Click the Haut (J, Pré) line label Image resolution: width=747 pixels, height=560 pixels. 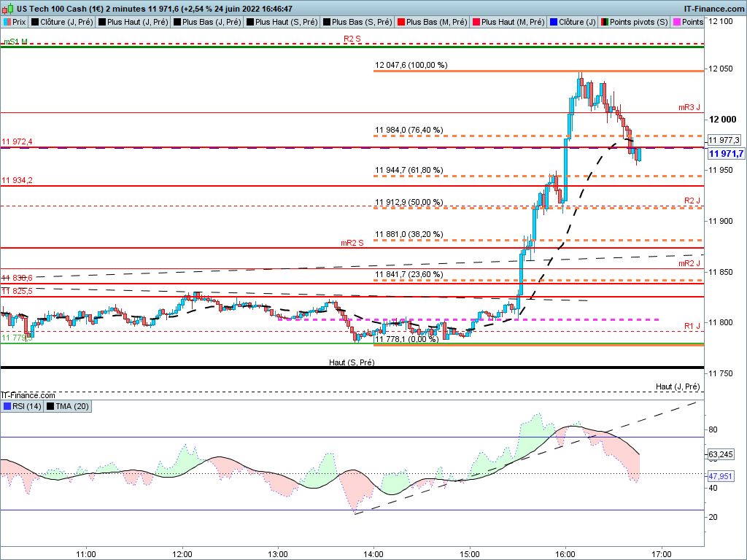click(x=678, y=386)
